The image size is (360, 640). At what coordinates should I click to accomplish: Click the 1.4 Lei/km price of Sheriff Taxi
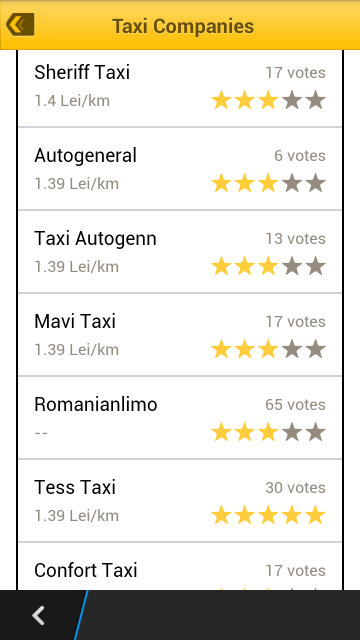coord(72,101)
